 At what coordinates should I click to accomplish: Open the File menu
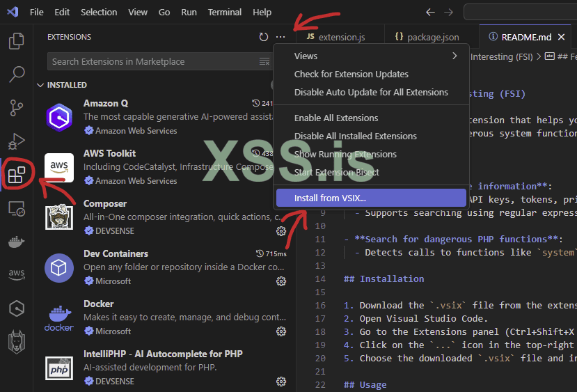click(x=36, y=12)
